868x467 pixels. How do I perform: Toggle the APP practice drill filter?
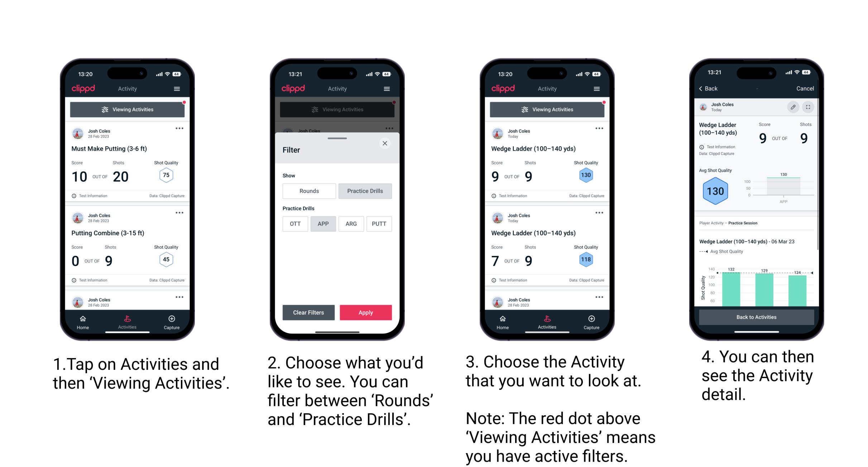tap(323, 224)
